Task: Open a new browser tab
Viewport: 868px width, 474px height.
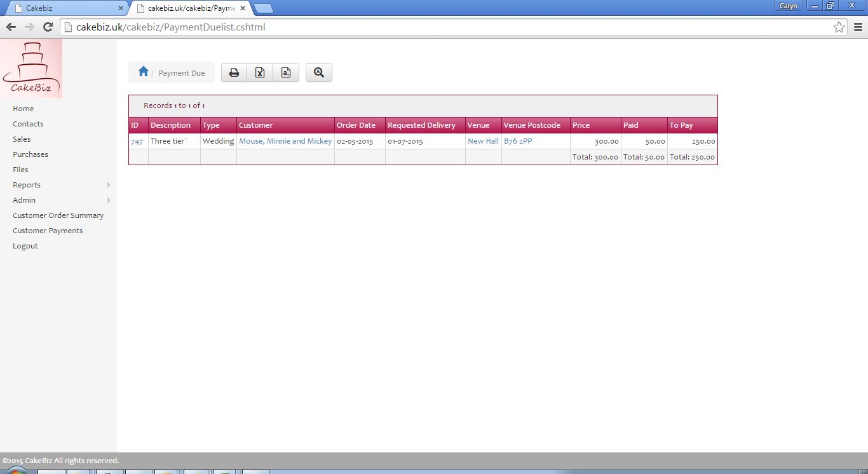Action: (x=261, y=9)
